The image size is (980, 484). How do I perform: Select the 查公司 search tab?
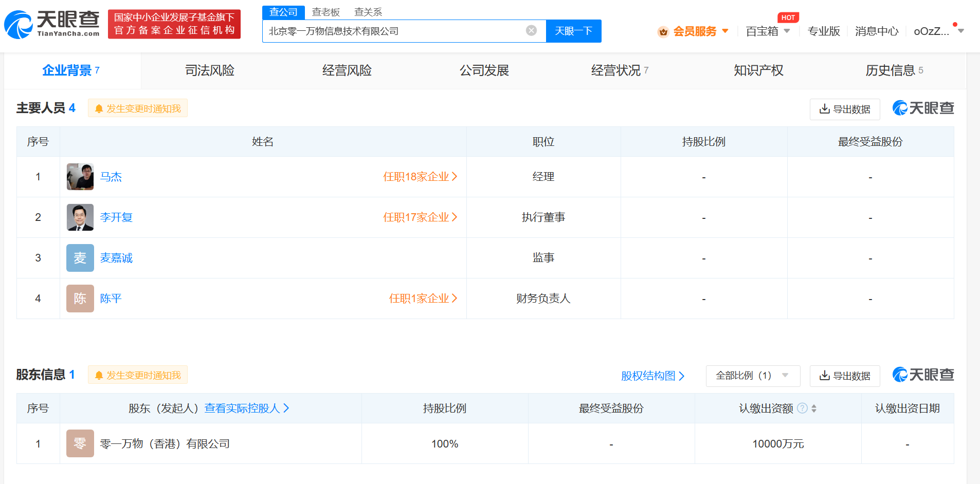click(x=283, y=12)
